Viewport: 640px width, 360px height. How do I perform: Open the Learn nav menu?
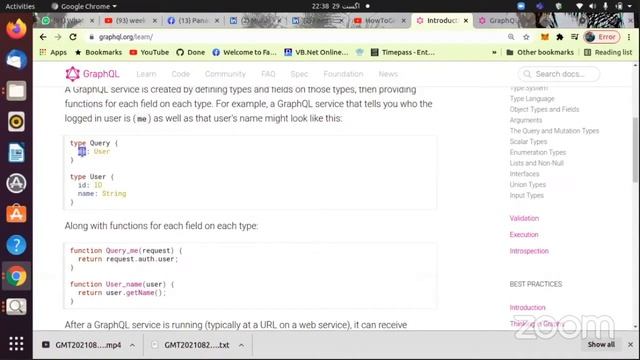(146, 74)
